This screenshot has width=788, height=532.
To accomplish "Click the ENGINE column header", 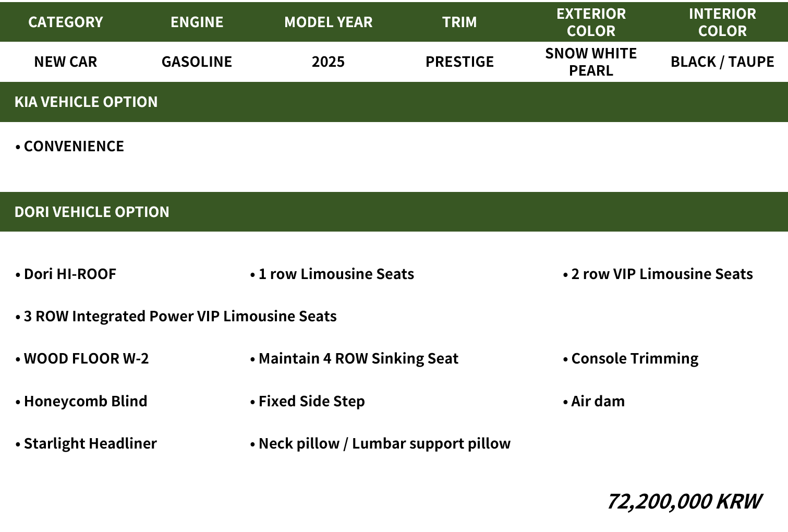I will tap(197, 22).
